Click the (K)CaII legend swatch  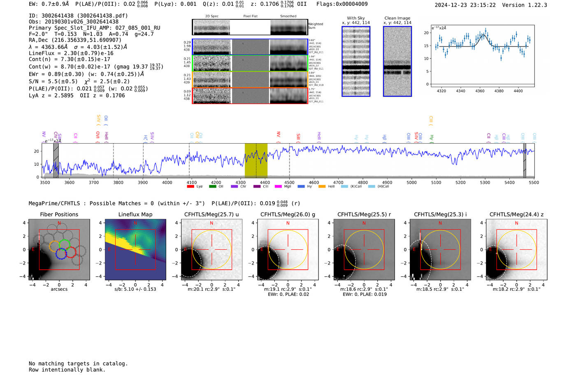tap(344, 186)
